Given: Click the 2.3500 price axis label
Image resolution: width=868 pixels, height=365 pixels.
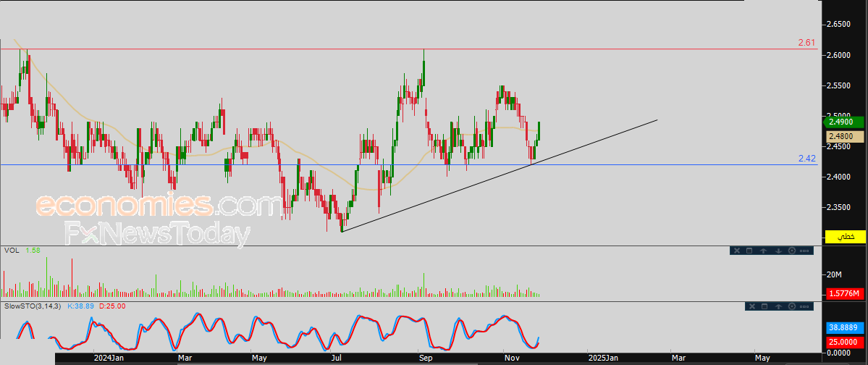Looking at the screenshot, I should (838, 207).
